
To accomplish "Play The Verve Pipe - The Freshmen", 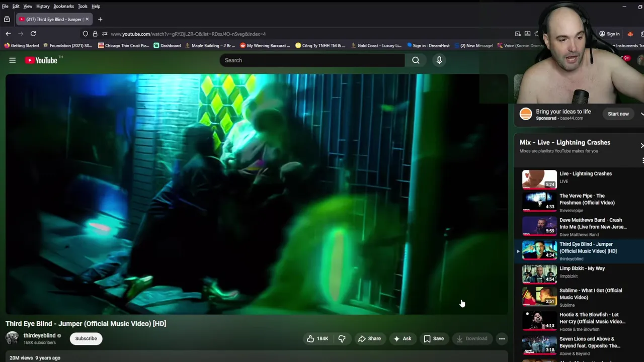I will pyautogui.click(x=579, y=203).
